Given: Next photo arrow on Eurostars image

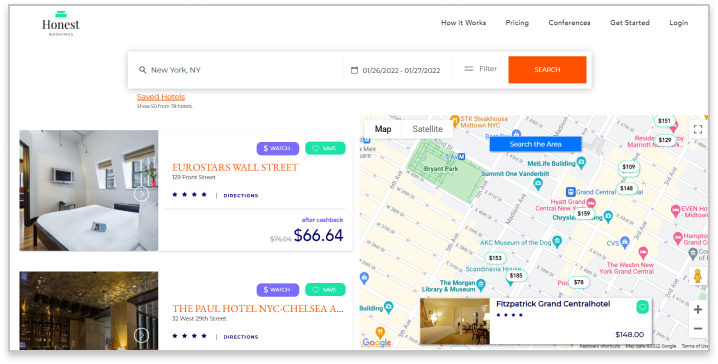Looking at the screenshot, I should [x=141, y=194].
